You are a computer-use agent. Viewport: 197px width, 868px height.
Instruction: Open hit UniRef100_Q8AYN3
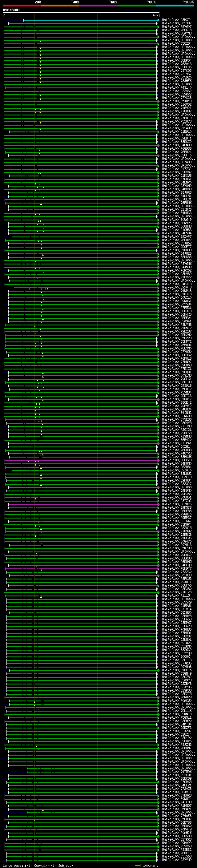point(177,33)
